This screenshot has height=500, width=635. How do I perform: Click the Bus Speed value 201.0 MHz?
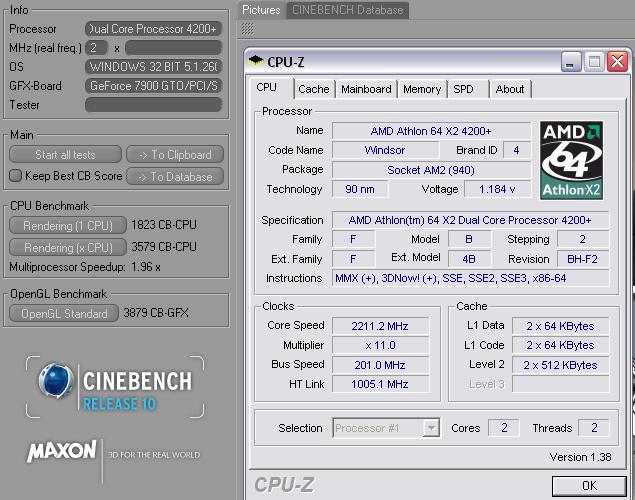[380, 365]
